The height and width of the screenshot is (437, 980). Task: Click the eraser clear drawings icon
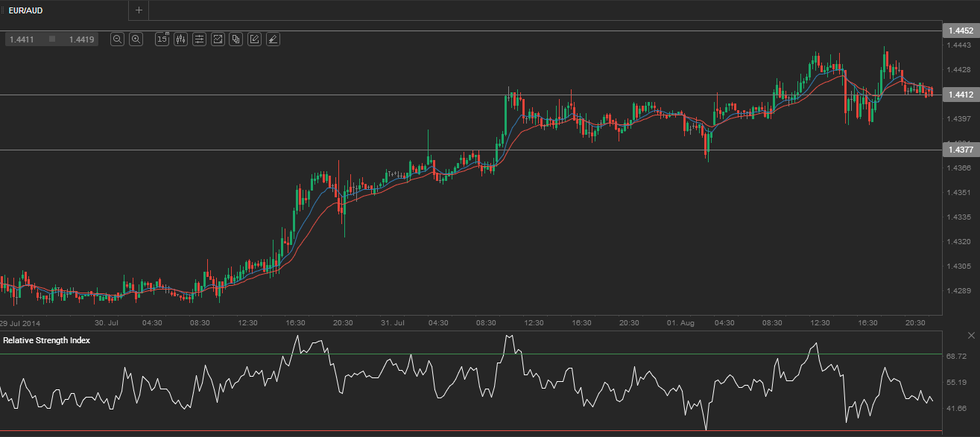(x=273, y=39)
